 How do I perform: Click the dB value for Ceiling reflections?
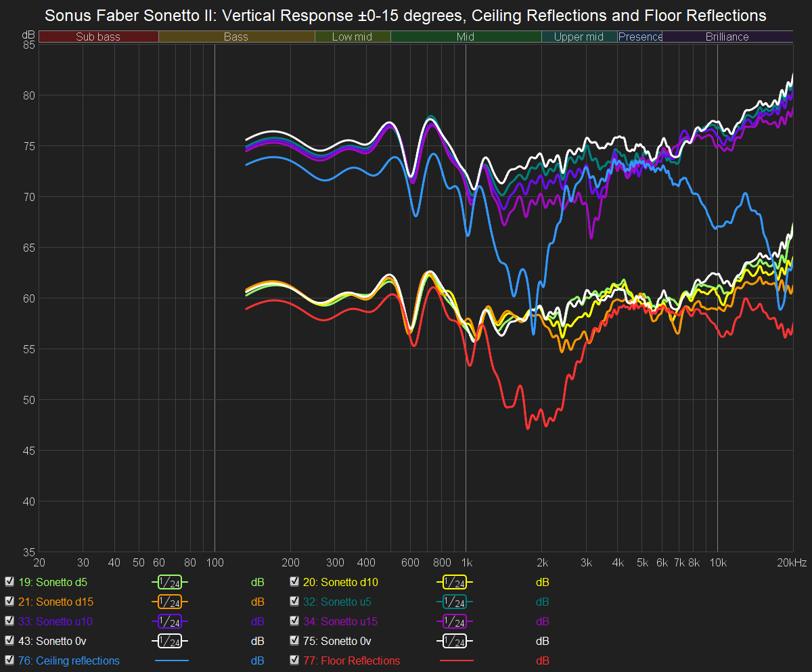(x=257, y=660)
